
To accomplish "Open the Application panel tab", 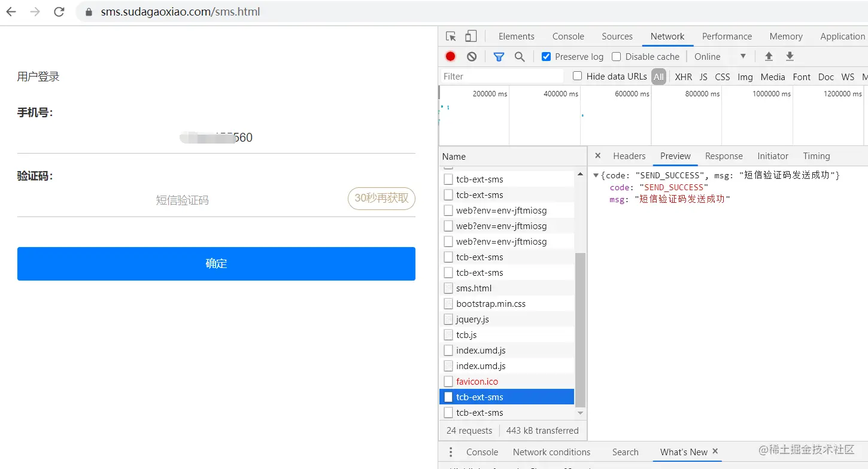I will click(x=842, y=36).
